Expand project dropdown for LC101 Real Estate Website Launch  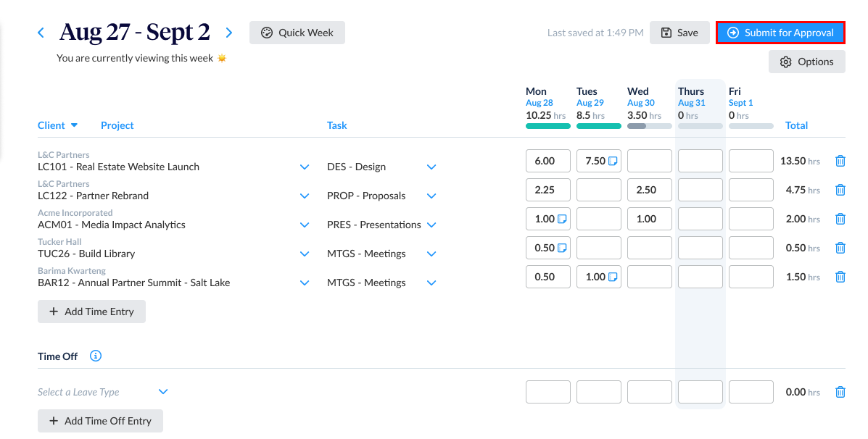click(305, 167)
